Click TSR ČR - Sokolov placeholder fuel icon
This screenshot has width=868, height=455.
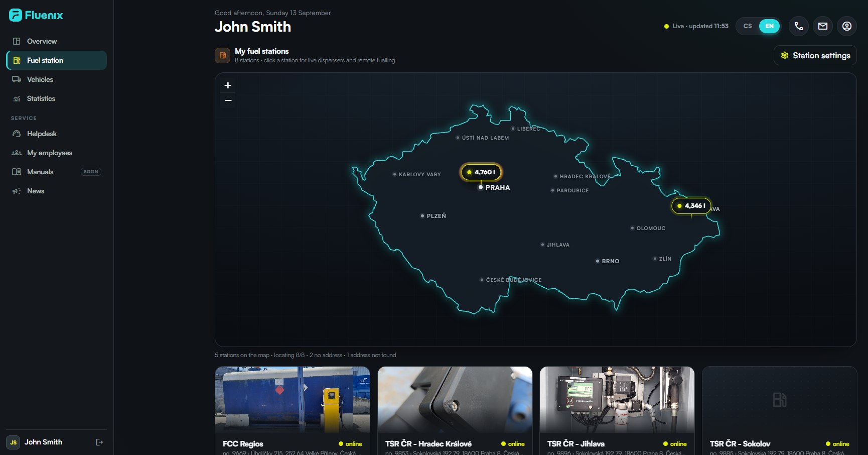(780, 400)
